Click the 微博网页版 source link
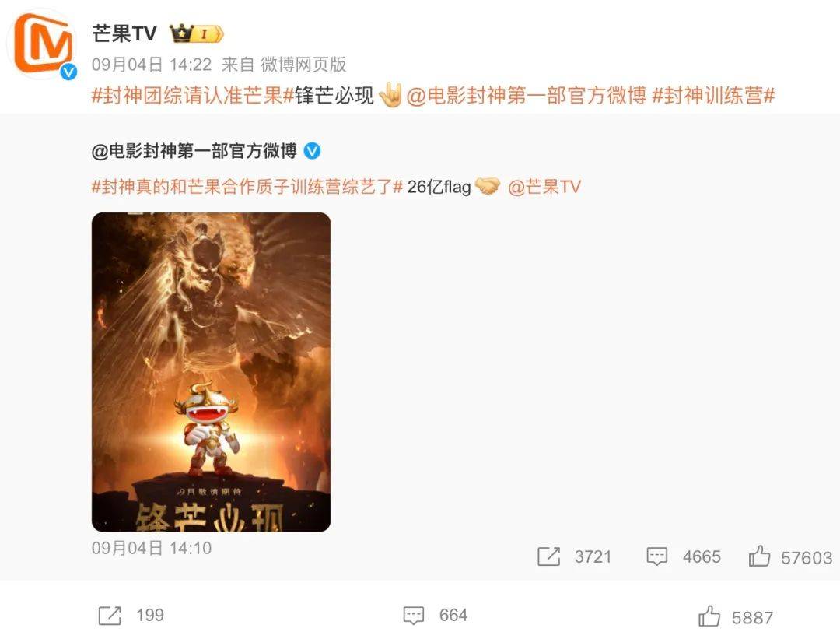The height and width of the screenshot is (639, 840). point(303,65)
